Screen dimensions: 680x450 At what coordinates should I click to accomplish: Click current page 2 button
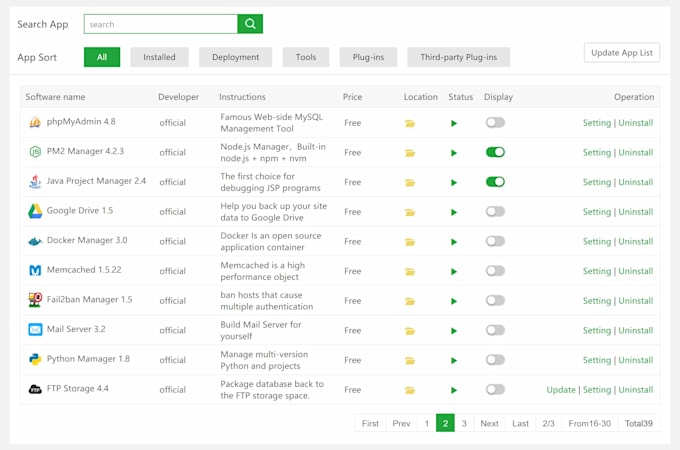(445, 423)
